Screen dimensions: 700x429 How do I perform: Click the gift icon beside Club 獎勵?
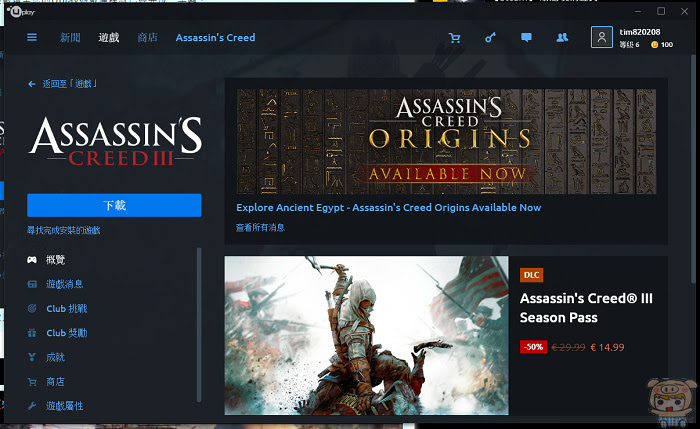[x=32, y=333]
